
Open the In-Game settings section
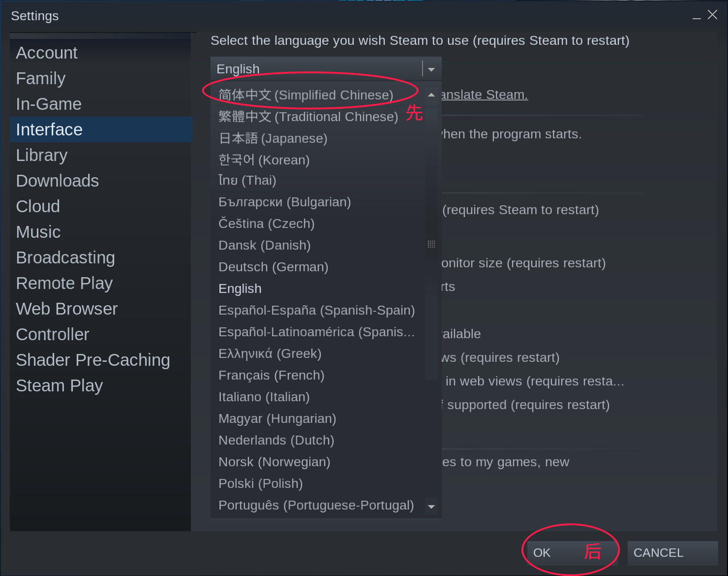(x=49, y=104)
